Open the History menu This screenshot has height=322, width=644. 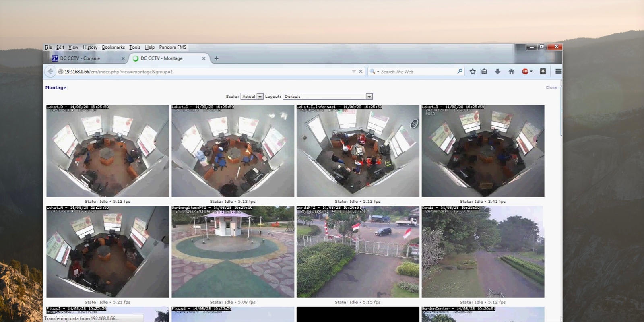click(90, 47)
